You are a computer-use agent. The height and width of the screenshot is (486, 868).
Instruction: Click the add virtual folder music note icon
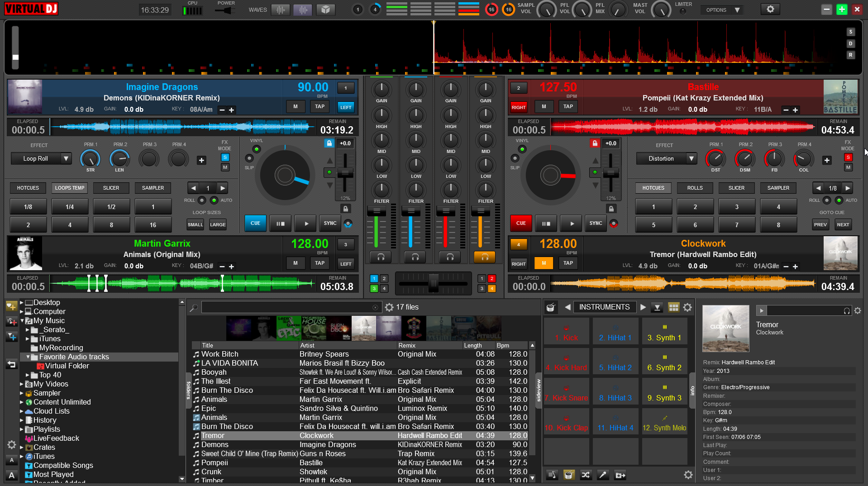coord(11,322)
